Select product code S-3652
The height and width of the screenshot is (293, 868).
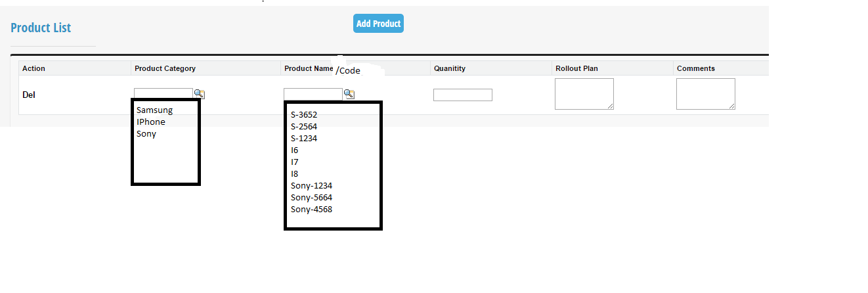click(x=304, y=115)
